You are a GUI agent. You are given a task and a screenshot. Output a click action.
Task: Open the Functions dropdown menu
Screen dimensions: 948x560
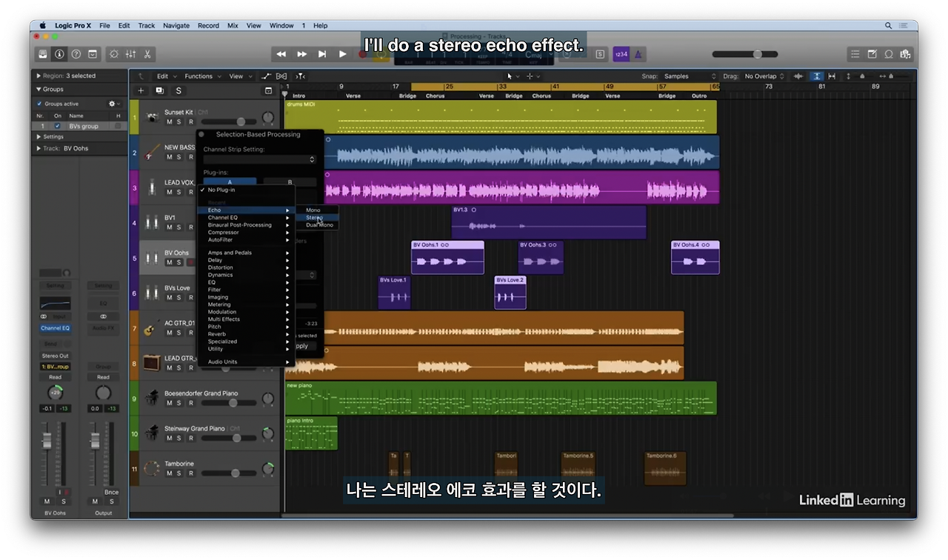click(202, 76)
